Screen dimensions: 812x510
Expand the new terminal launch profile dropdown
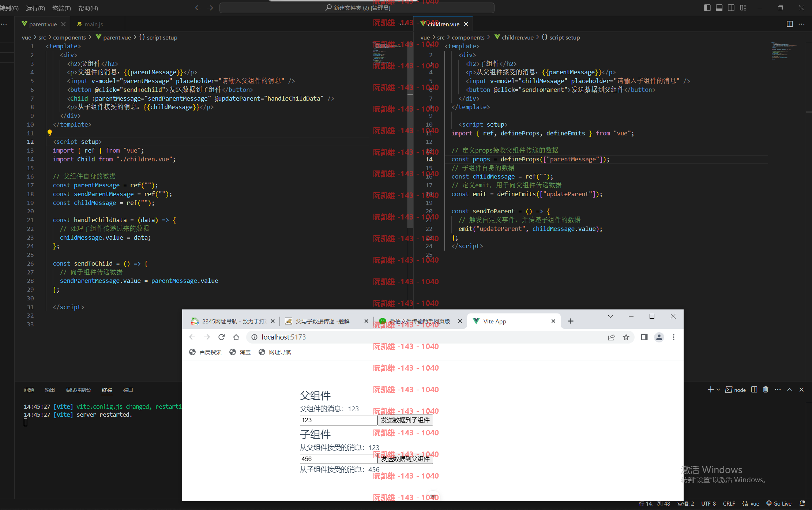[x=718, y=390]
